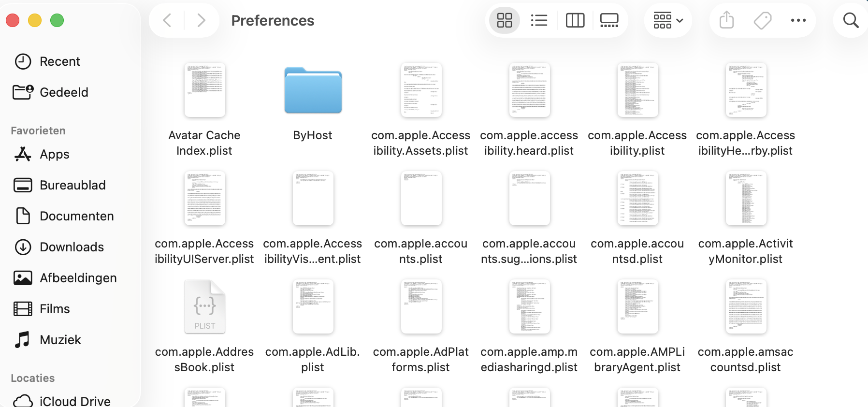Click the ByHost folder name label
This screenshot has height=407, width=868.
point(313,135)
